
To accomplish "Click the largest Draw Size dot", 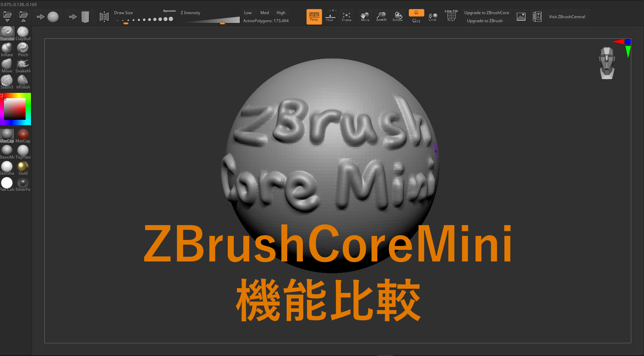I will click(171, 19).
